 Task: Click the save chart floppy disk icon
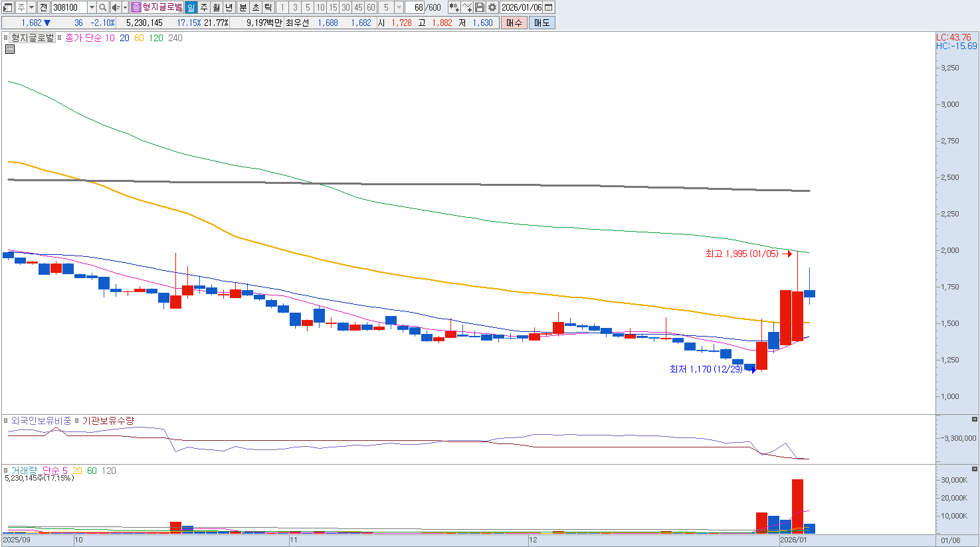480,7
